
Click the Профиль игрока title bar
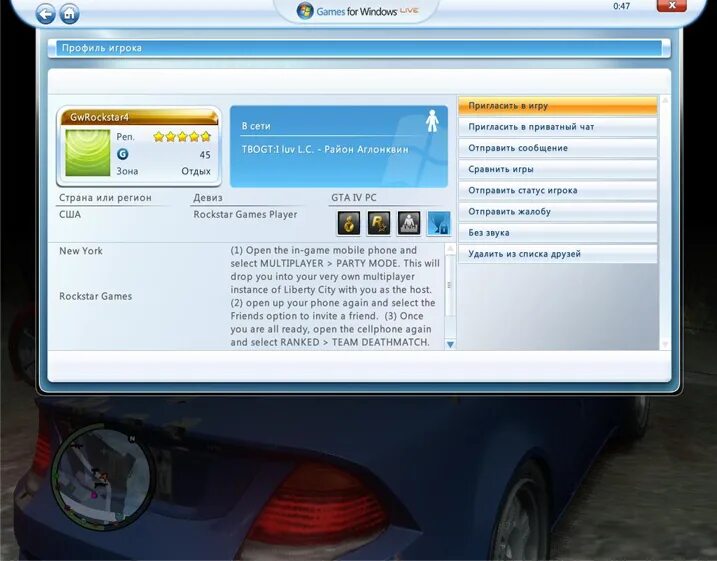click(x=359, y=48)
